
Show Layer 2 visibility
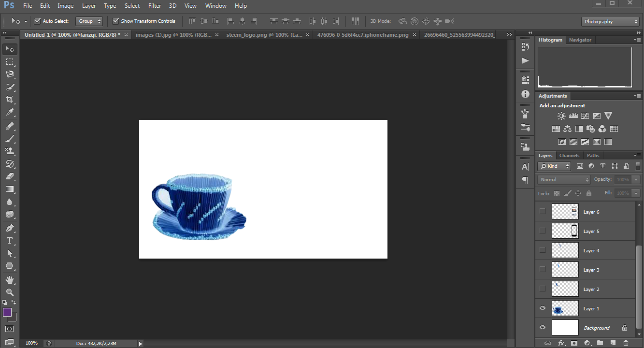click(x=542, y=289)
